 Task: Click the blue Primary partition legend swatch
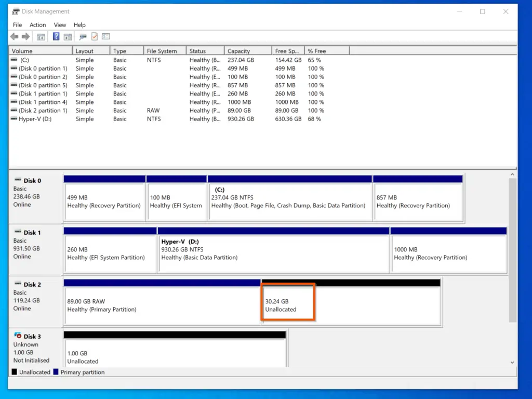pos(56,371)
